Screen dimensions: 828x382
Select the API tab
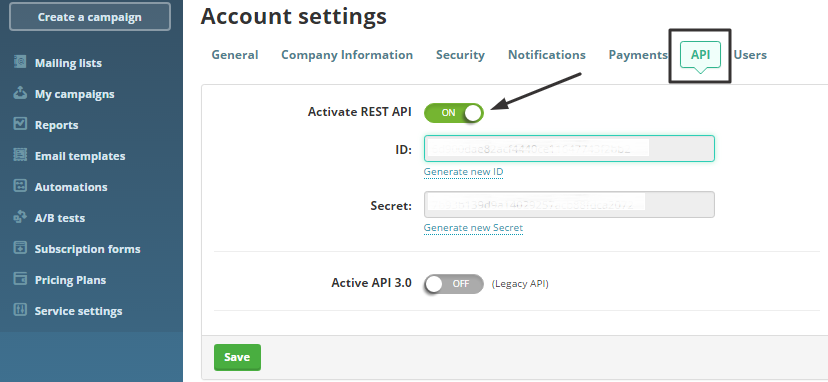(700, 55)
